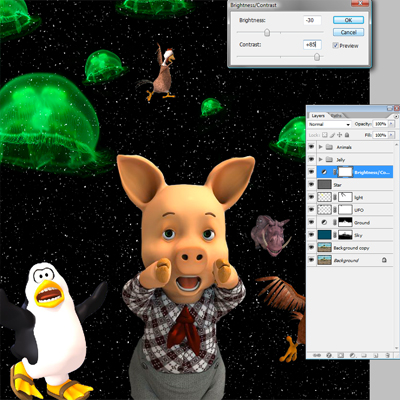Select the light layer thumbnail
The width and height of the screenshot is (400, 400).
[324, 197]
